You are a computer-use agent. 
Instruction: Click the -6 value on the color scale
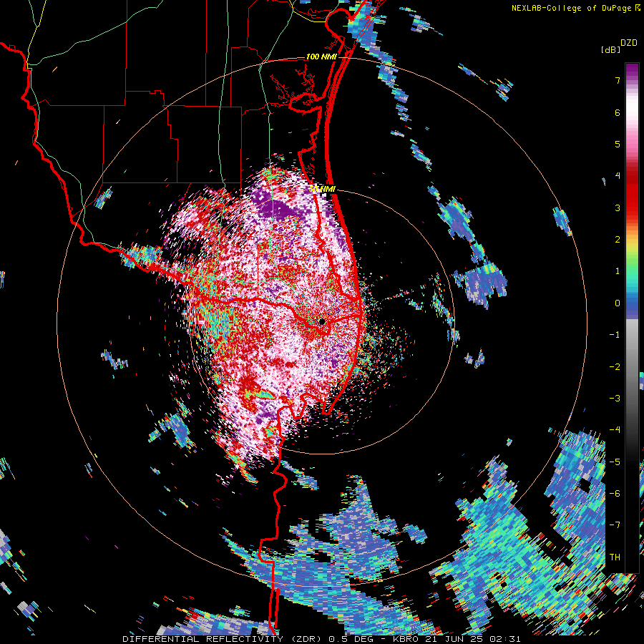(615, 494)
